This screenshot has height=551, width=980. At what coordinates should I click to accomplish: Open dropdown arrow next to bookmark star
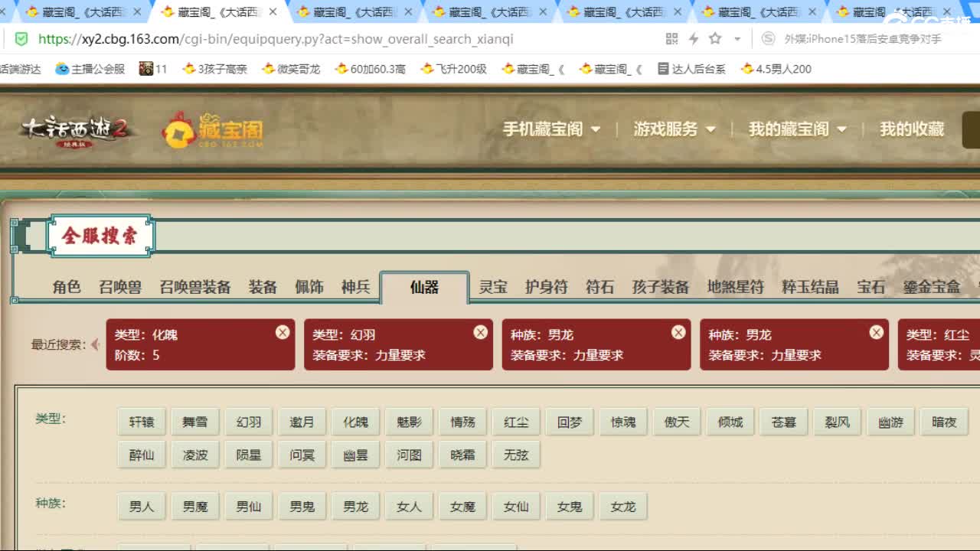tap(737, 39)
